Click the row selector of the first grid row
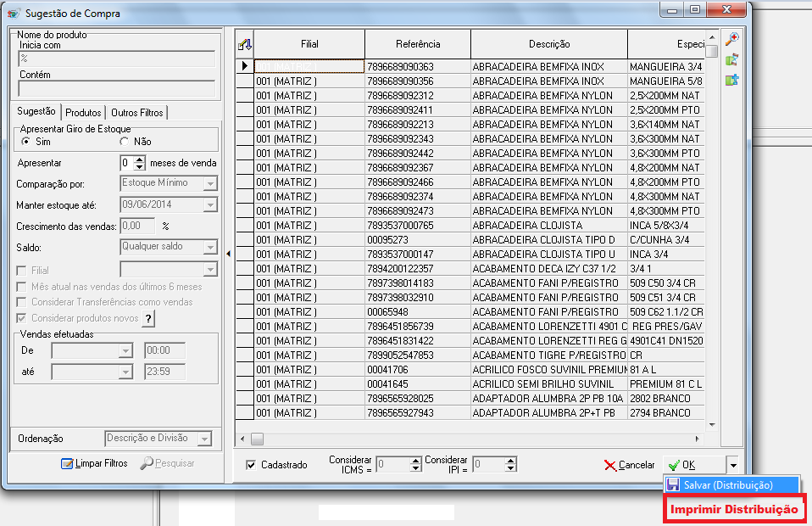812x526 pixels. 244,66
